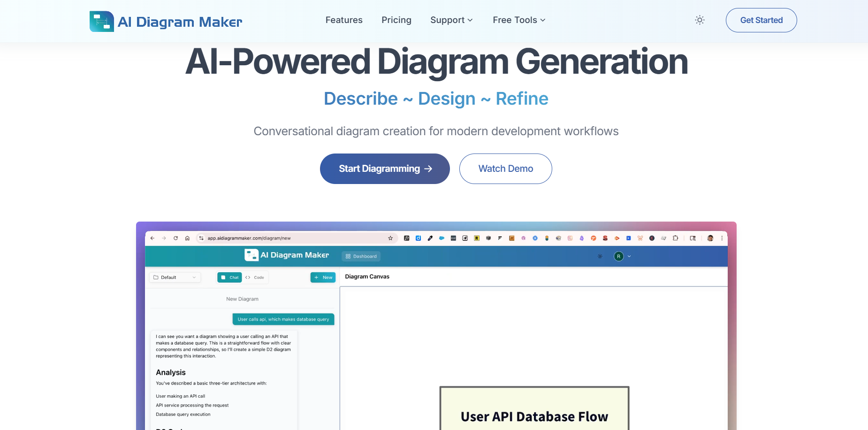Click the site info icon beside the URL
Screen dimensions: 868x430
pyautogui.click(x=201, y=238)
